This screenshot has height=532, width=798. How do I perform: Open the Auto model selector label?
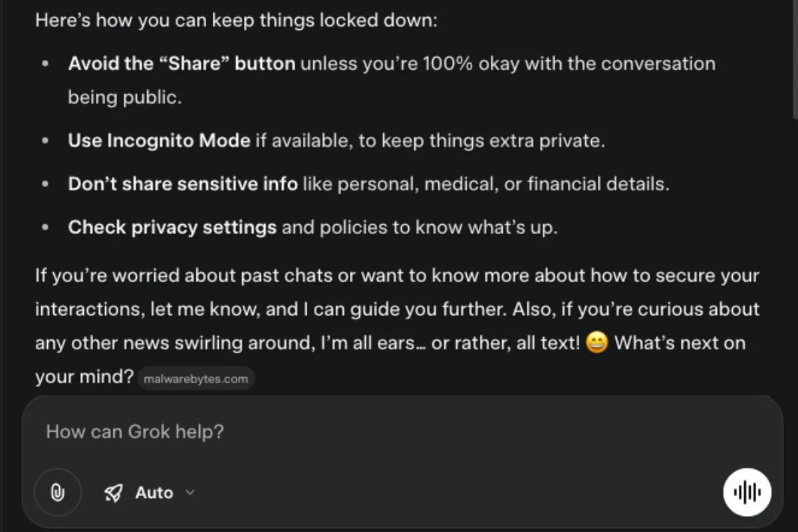click(x=154, y=493)
